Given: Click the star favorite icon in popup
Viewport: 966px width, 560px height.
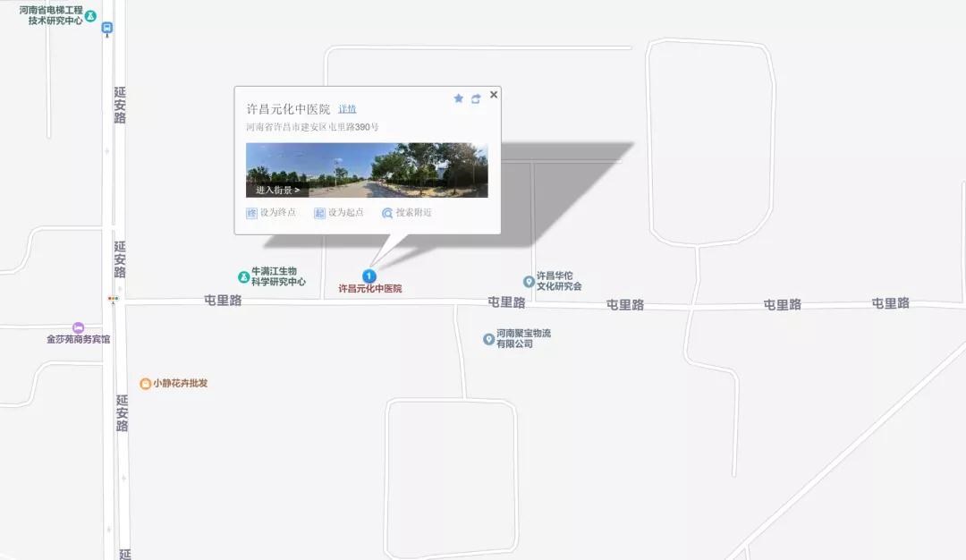Looking at the screenshot, I should point(458,98).
